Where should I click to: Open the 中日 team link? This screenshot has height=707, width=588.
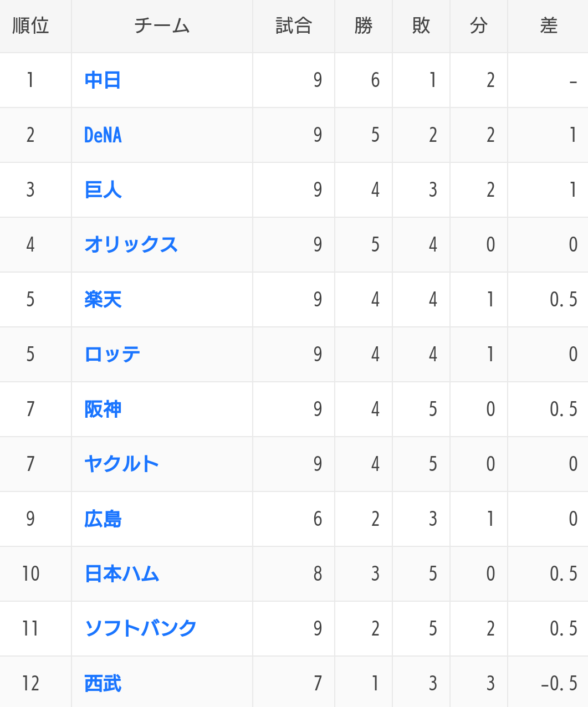[x=103, y=80]
